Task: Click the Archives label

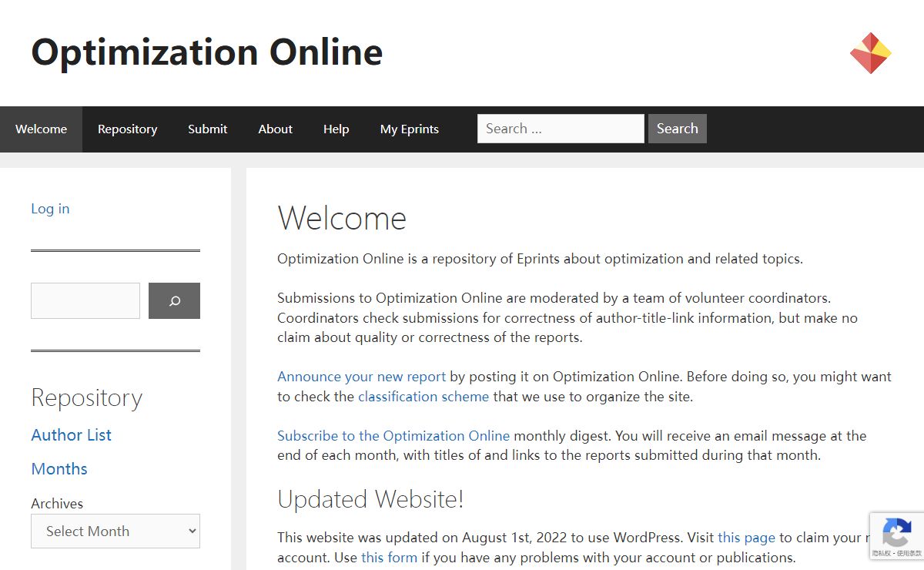Action: click(x=57, y=504)
